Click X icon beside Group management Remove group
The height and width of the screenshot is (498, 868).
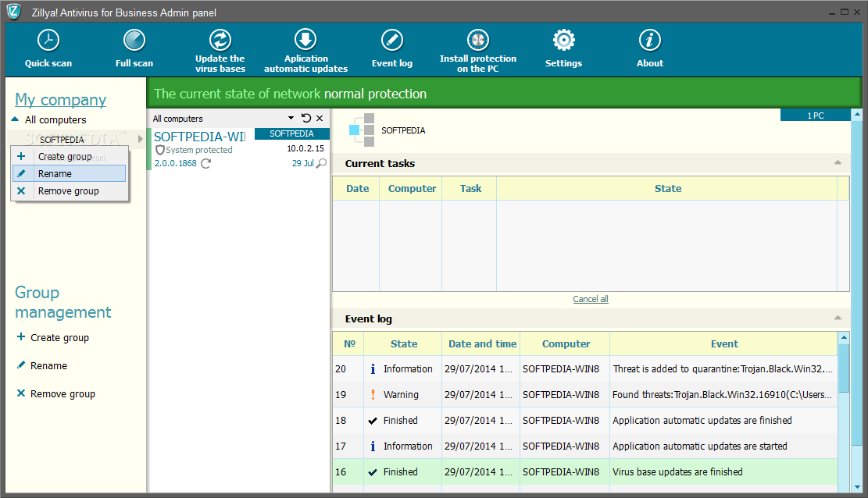21,393
